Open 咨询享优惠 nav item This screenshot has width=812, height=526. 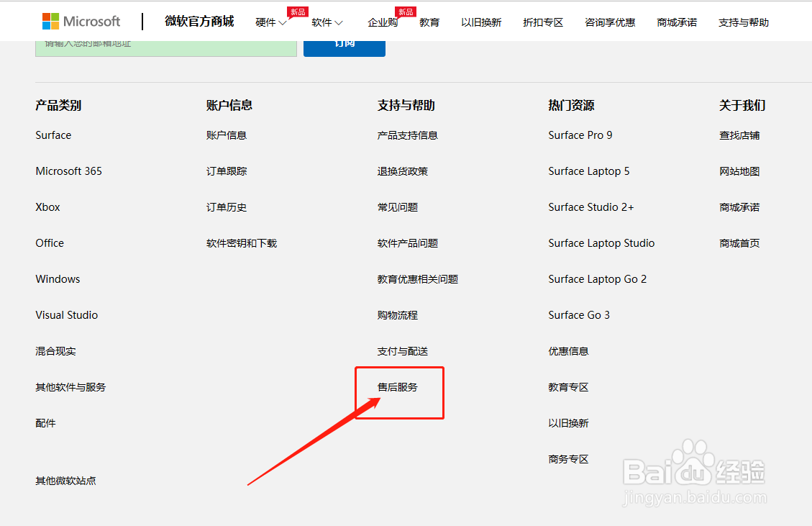coord(609,22)
